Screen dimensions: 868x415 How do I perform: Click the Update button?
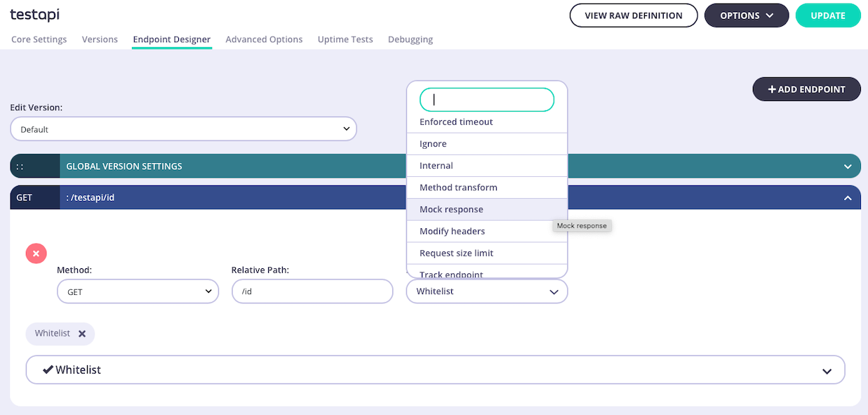click(x=828, y=15)
